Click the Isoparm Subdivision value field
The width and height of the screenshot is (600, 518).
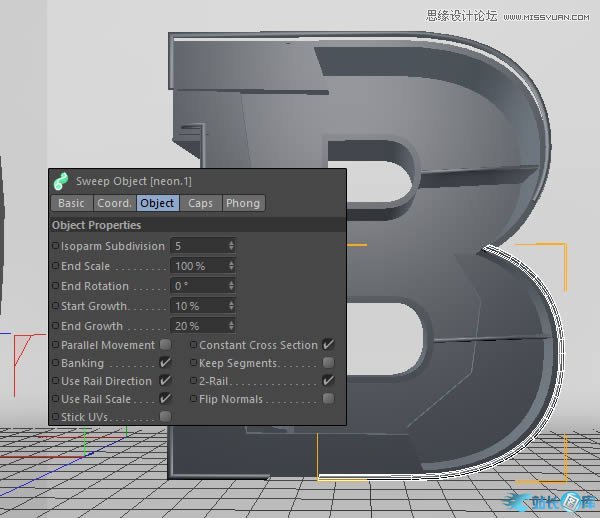tap(198, 246)
